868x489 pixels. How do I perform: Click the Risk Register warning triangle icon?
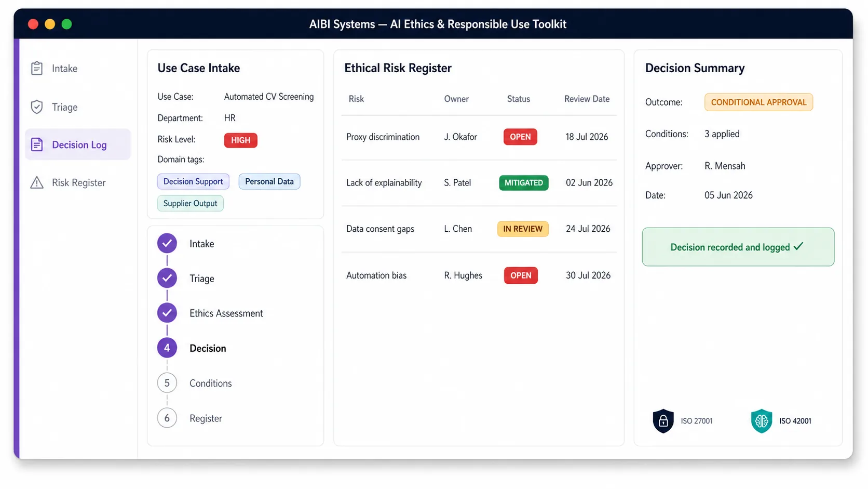point(37,182)
